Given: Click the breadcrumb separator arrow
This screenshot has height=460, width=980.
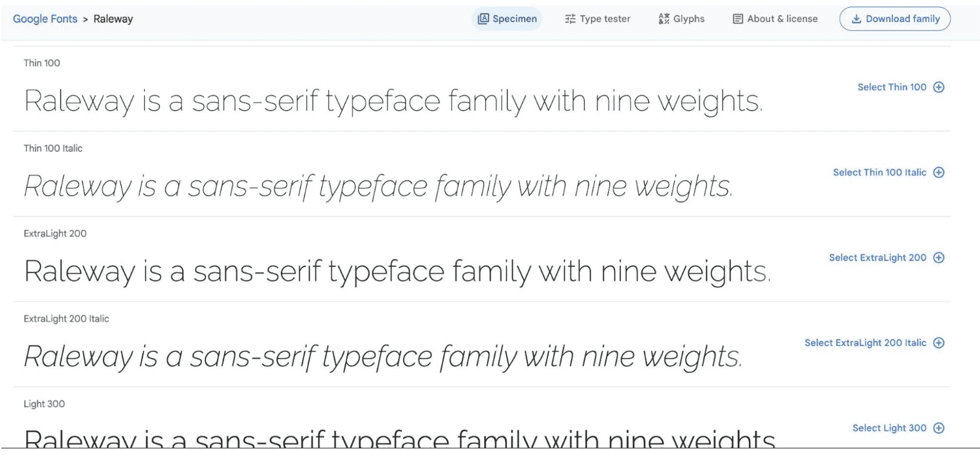Looking at the screenshot, I should pos(86,19).
